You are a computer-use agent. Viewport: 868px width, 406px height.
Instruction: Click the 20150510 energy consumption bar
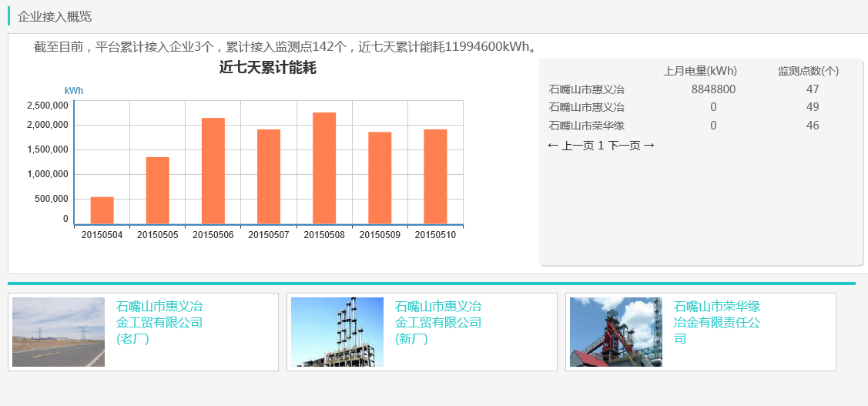click(x=435, y=176)
